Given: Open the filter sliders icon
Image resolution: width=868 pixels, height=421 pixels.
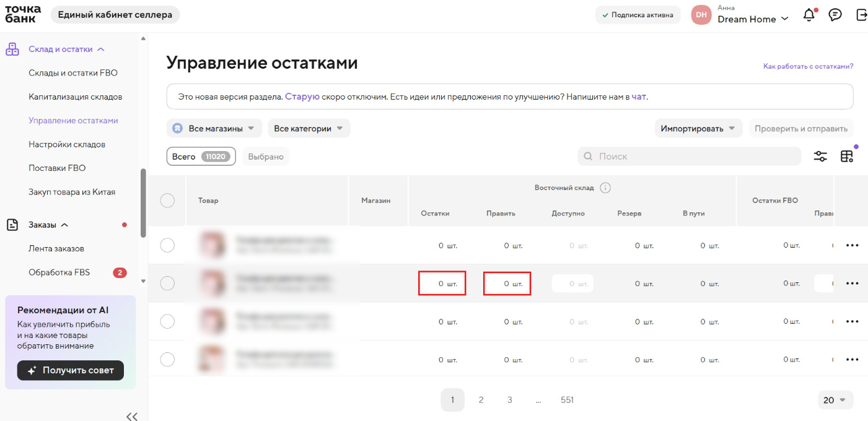Looking at the screenshot, I should pyautogui.click(x=820, y=156).
